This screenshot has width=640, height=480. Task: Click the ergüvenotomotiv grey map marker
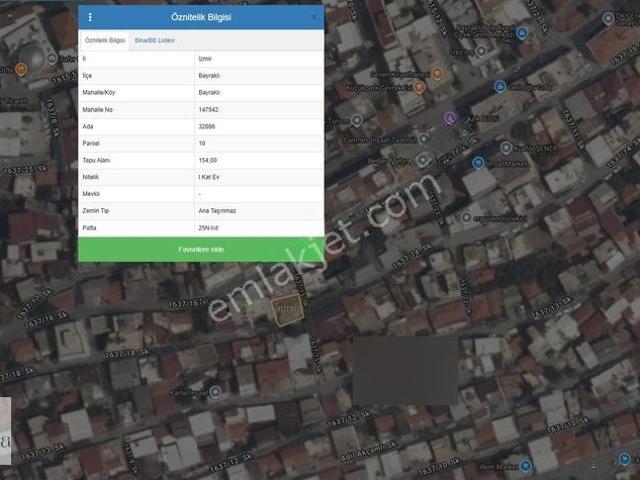point(467,218)
